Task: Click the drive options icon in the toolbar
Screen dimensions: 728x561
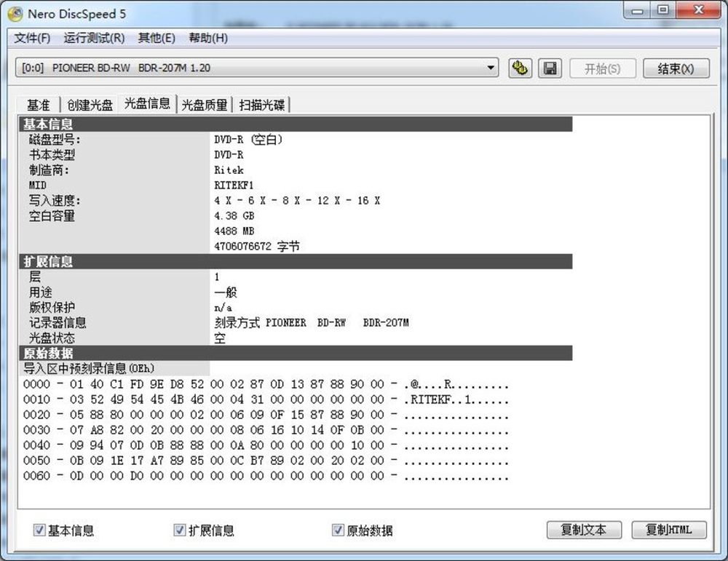Action: pos(520,68)
